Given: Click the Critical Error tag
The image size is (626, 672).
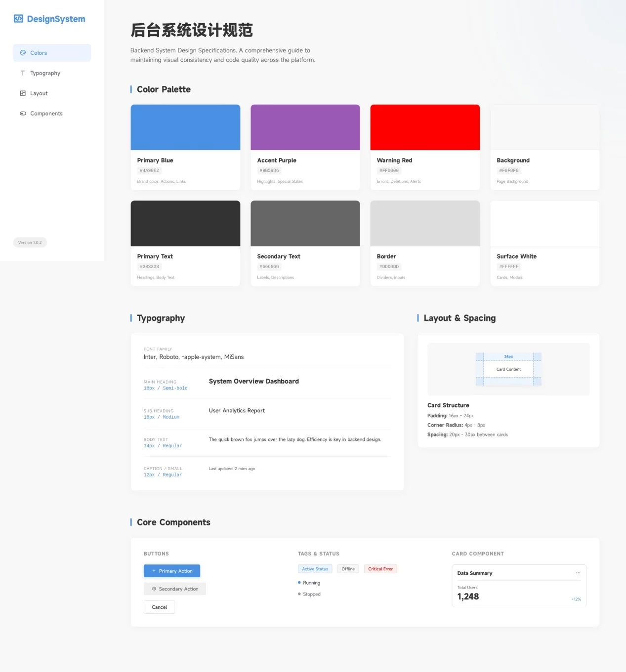Looking at the screenshot, I should tap(380, 569).
